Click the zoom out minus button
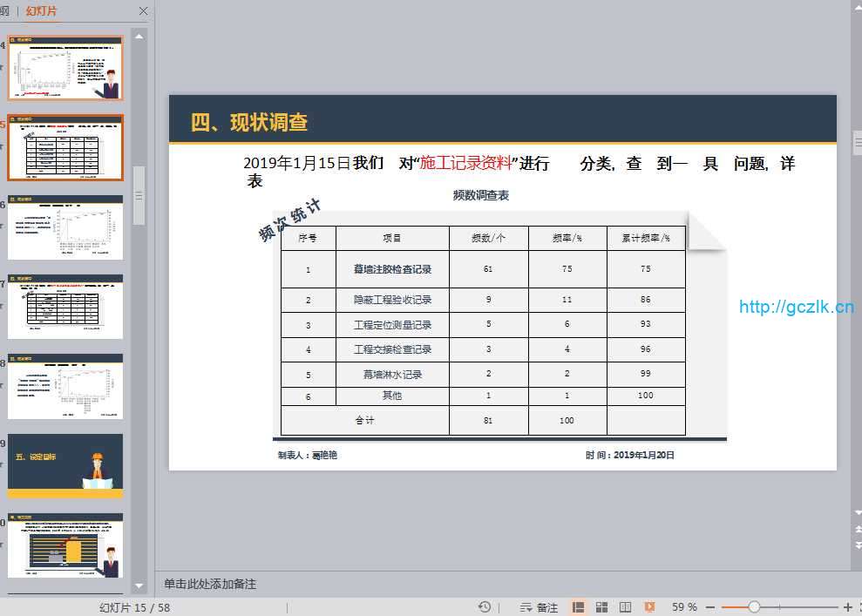This screenshot has width=862, height=616. coord(710,607)
